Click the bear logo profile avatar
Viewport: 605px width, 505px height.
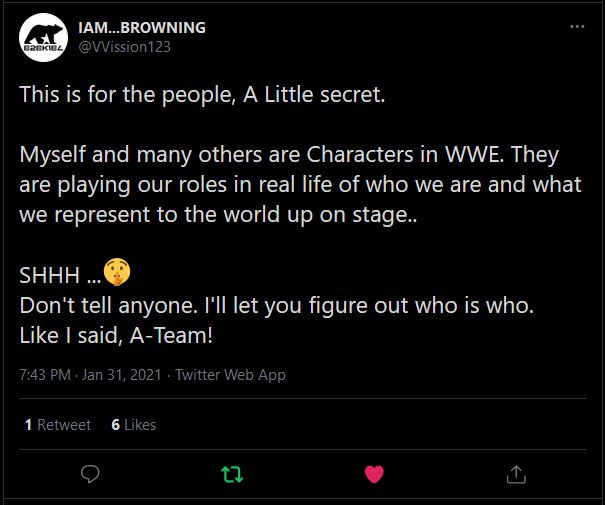(43, 39)
